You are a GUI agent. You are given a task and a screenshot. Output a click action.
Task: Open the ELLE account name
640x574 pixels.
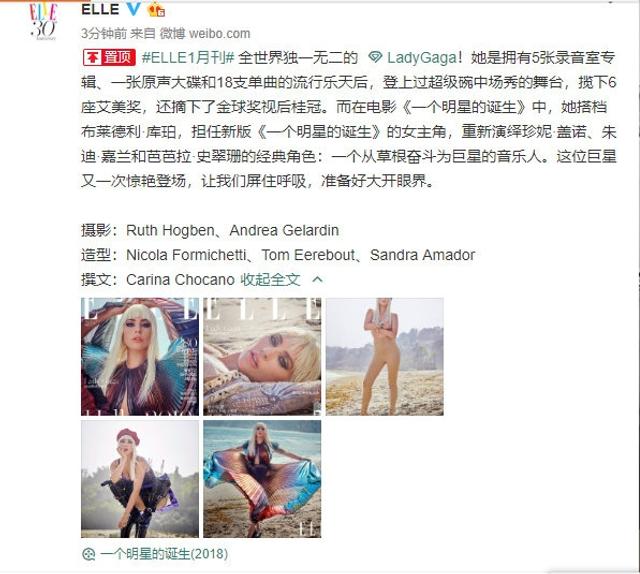pos(100,9)
